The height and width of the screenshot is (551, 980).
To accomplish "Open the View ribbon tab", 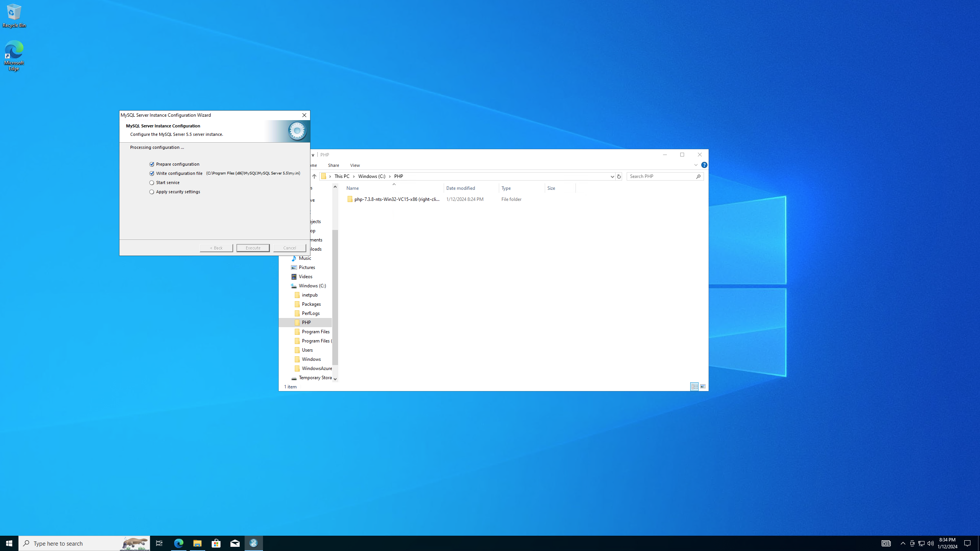I will coord(355,165).
